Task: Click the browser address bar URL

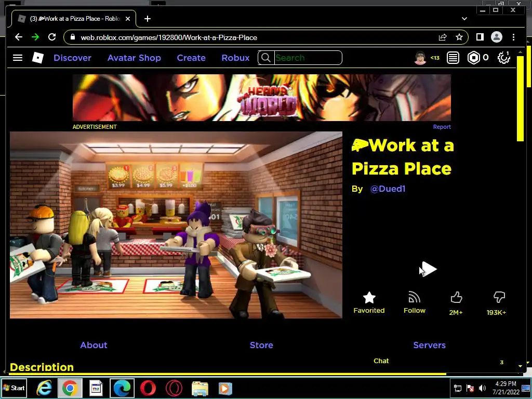Action: 169,37
